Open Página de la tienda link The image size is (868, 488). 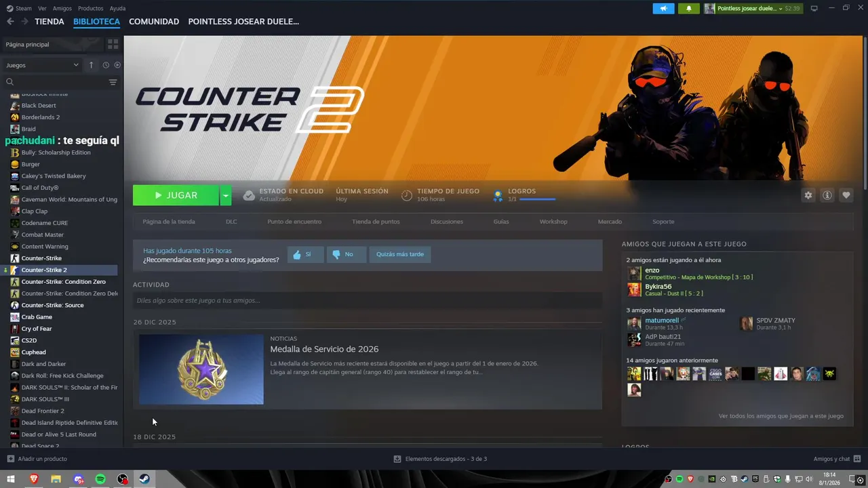[169, 222]
